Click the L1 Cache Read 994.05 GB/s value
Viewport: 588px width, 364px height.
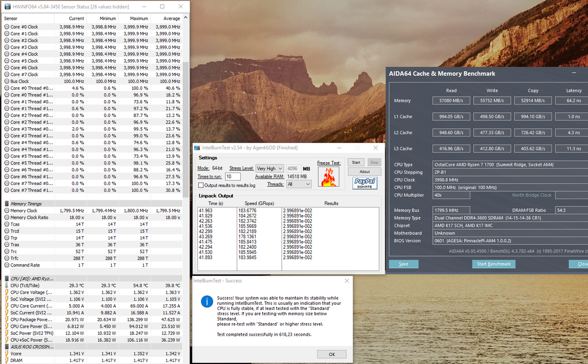(x=451, y=117)
